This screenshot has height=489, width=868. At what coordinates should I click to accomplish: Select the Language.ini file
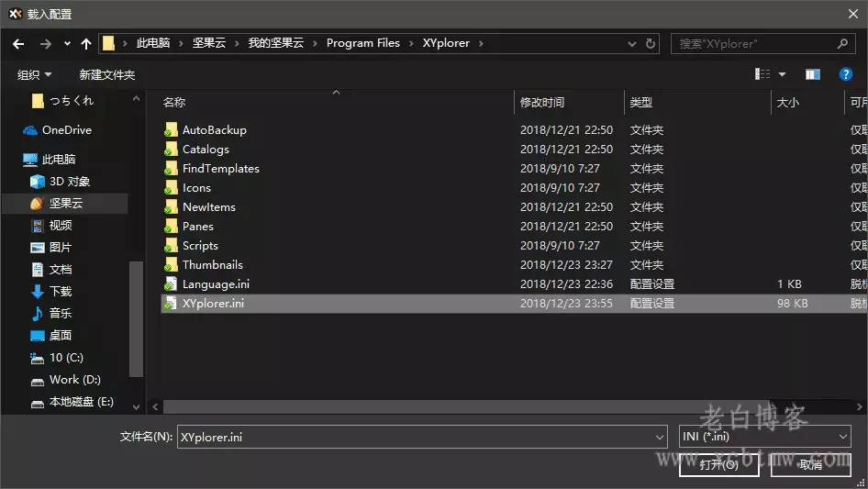click(216, 284)
